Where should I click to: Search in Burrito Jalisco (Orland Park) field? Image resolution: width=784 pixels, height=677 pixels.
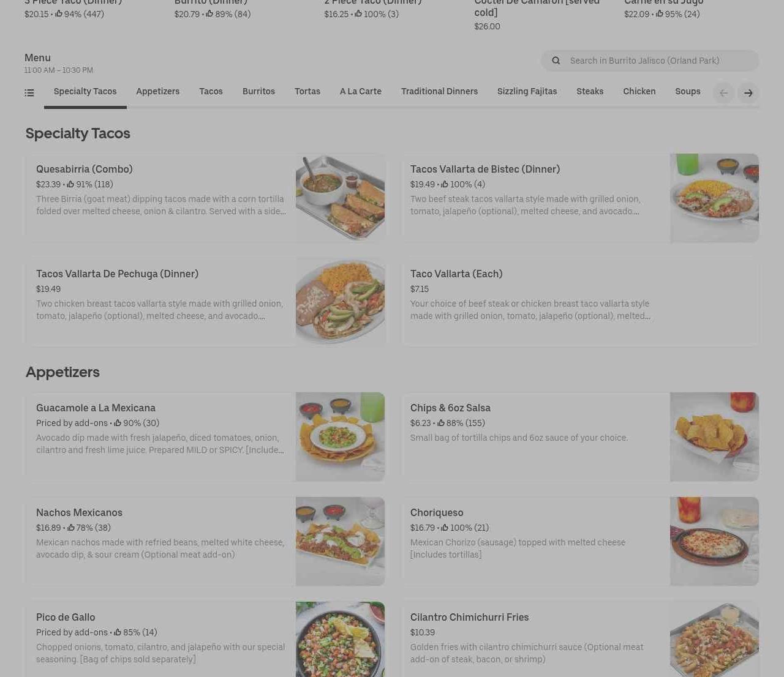(x=650, y=61)
